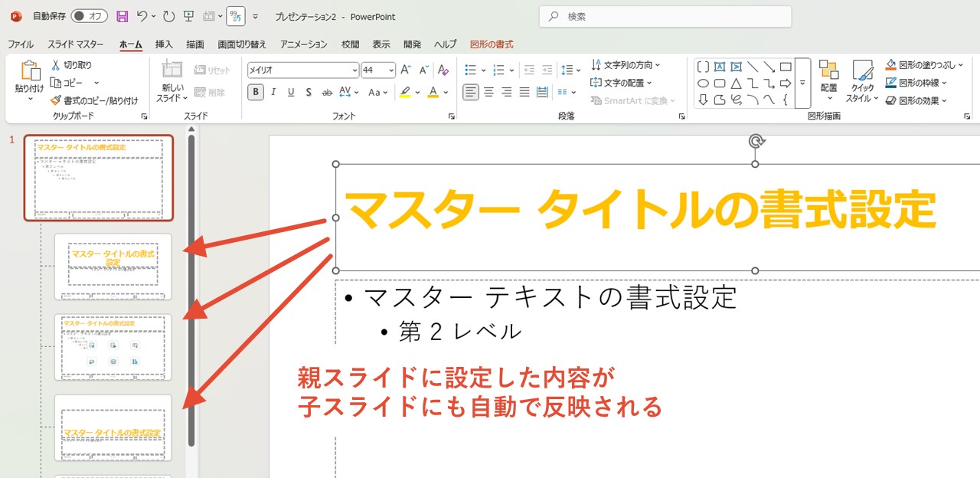This screenshot has width=980, height=478.
Task: Apply the yellow text highlight color
Action: click(406, 92)
